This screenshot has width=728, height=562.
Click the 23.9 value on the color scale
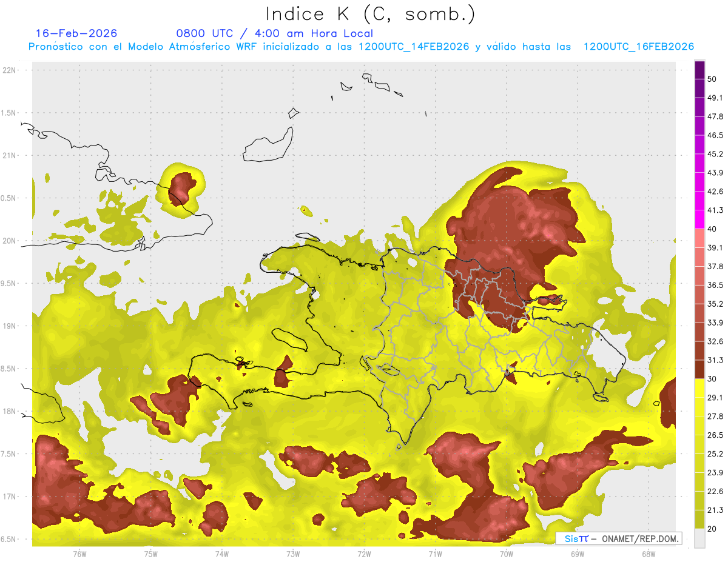[715, 473]
